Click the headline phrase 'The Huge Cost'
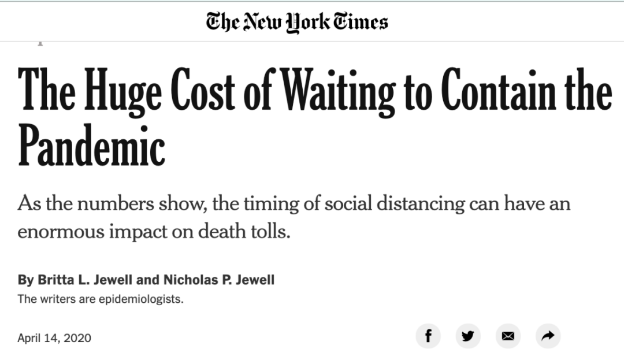Viewport: 624px width, 364px height. point(126,90)
